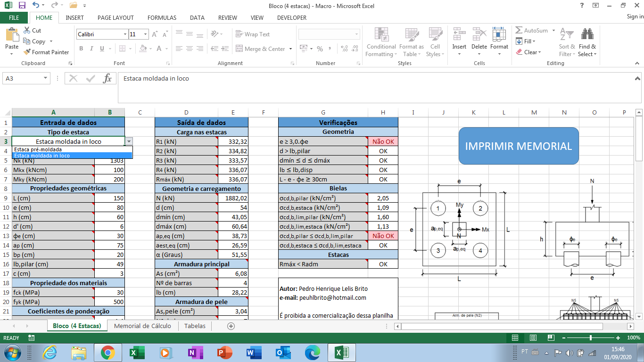Click the Insert Function fx icon
The width and height of the screenshot is (644, 362).
[107, 79]
